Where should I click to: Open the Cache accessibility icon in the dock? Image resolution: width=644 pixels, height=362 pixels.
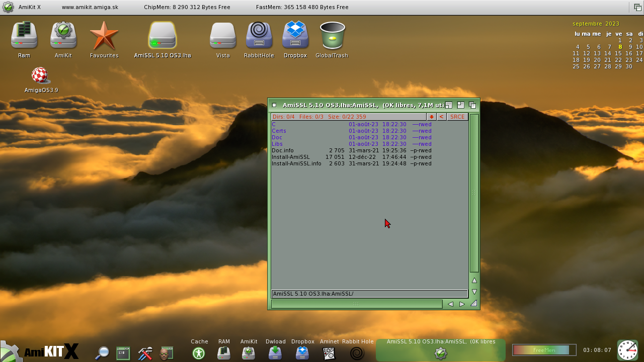pos(199,353)
